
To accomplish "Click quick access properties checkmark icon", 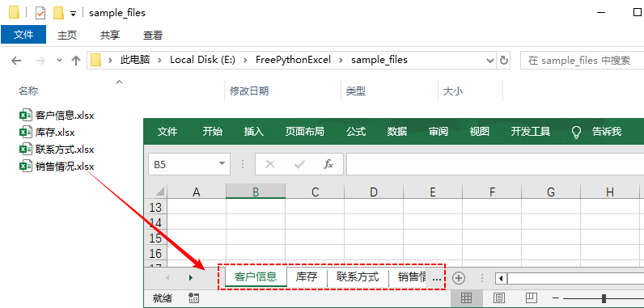I will [x=40, y=13].
